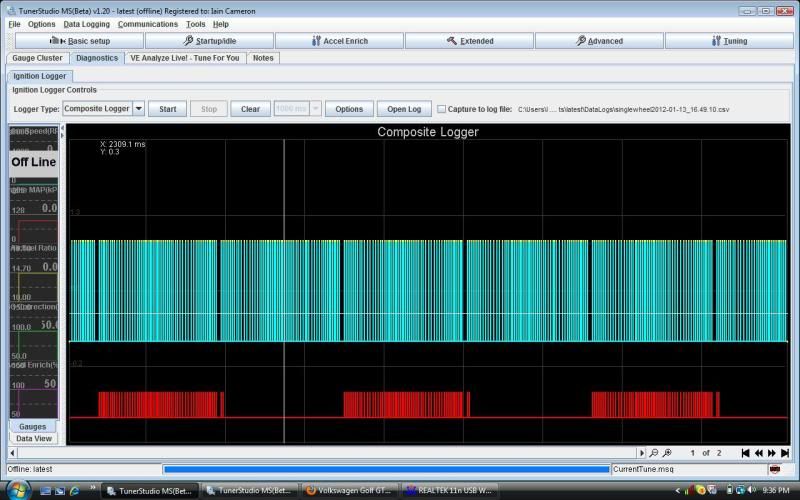Screen dimensions: 800x500
Task: Click the Open Log button
Action: 404,109
